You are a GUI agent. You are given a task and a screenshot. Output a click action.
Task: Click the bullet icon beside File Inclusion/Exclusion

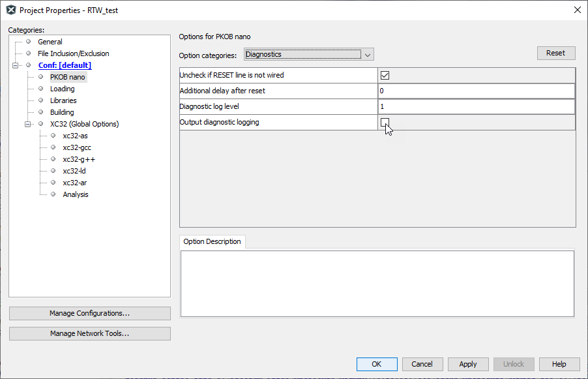click(x=28, y=53)
